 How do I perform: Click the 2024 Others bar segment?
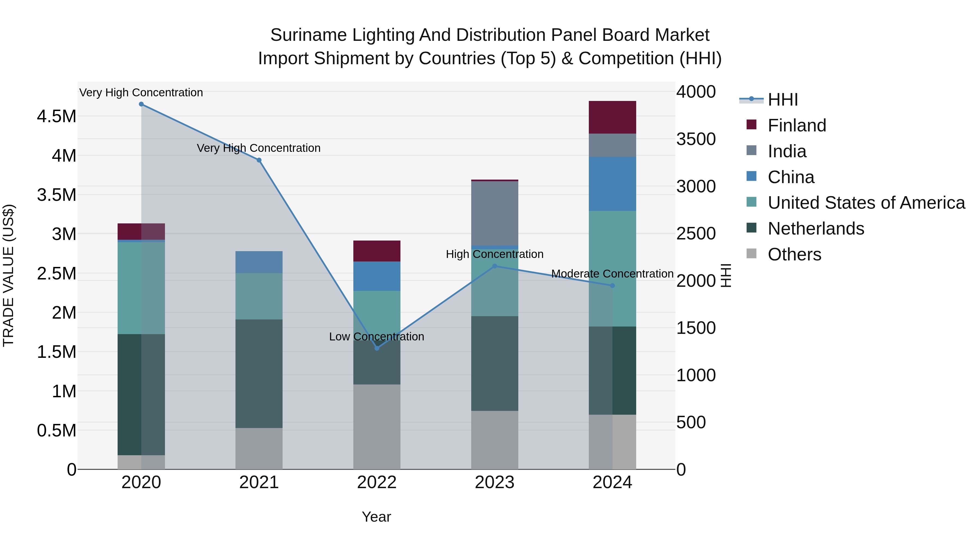tap(612, 442)
